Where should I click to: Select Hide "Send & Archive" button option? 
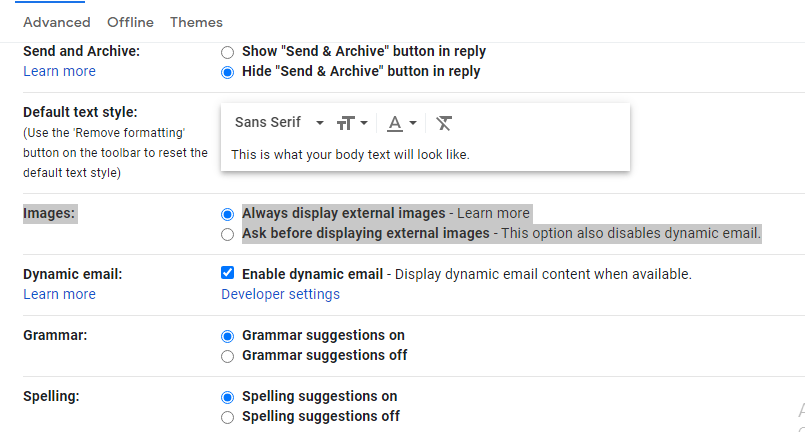point(227,72)
